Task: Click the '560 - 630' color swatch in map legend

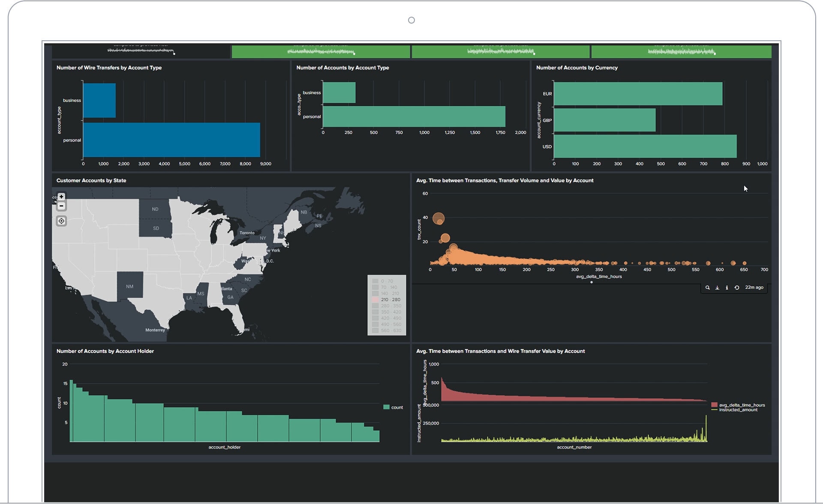Action: pos(375,330)
